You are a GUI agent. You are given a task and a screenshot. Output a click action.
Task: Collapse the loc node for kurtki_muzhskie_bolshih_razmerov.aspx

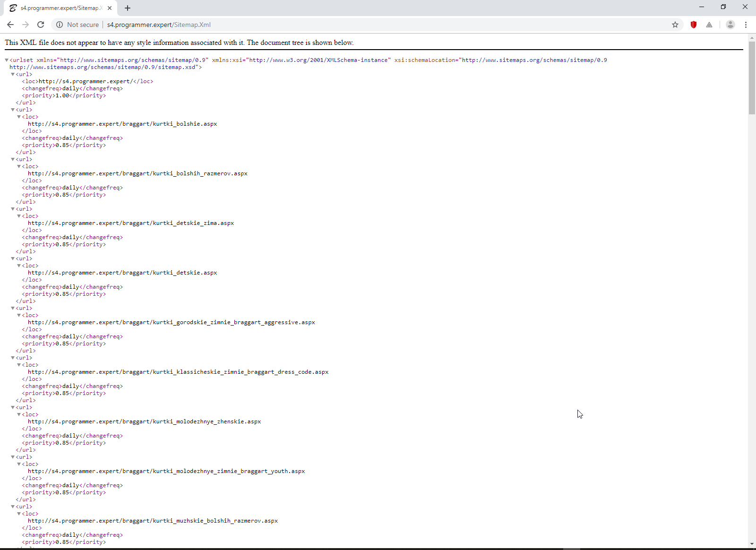(x=19, y=514)
